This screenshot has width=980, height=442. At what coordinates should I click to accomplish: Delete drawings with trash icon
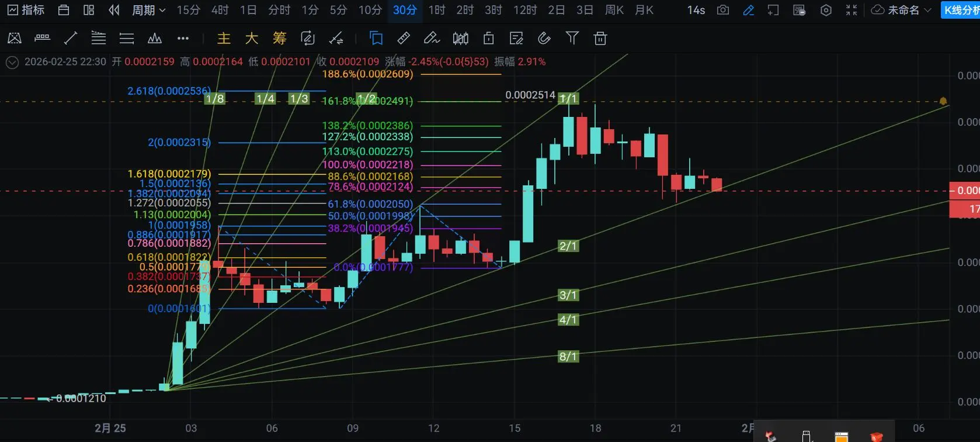[600, 39]
